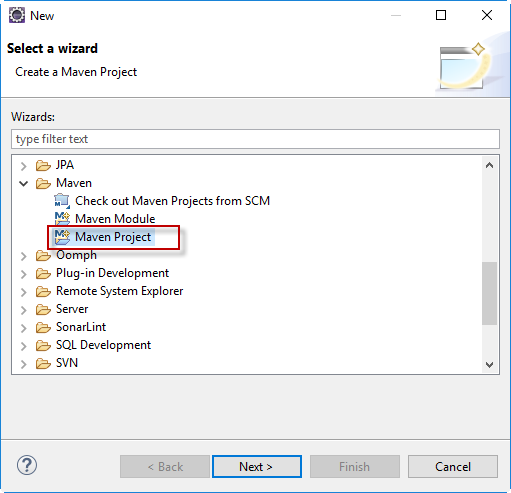
Task: Click the Next button
Action: [257, 466]
